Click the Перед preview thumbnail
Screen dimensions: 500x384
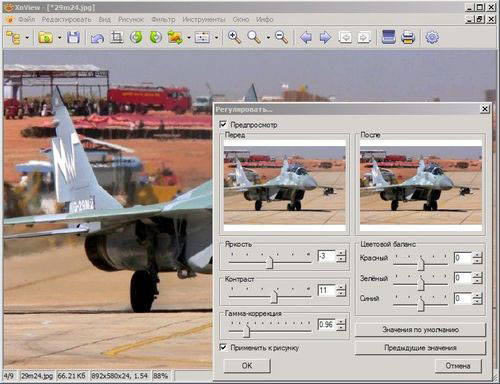click(285, 185)
